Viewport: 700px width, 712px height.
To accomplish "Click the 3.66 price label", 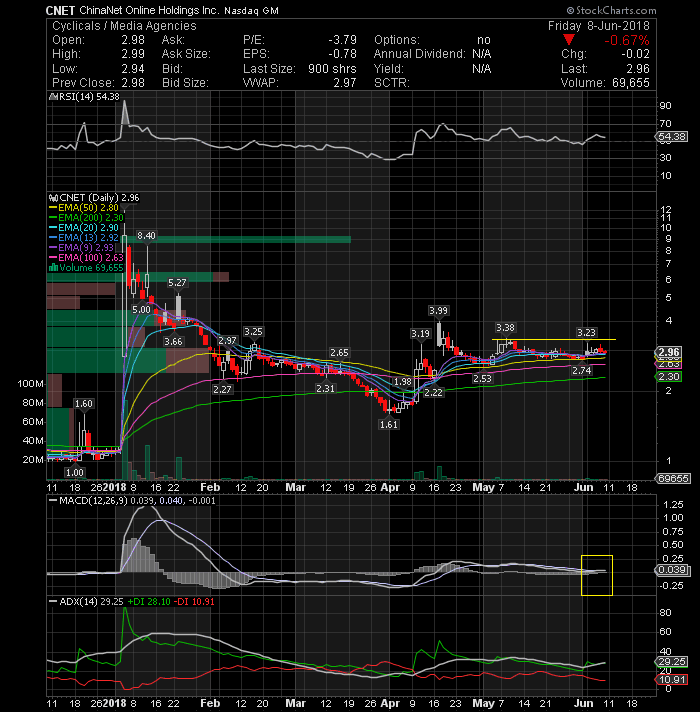I will (173, 341).
